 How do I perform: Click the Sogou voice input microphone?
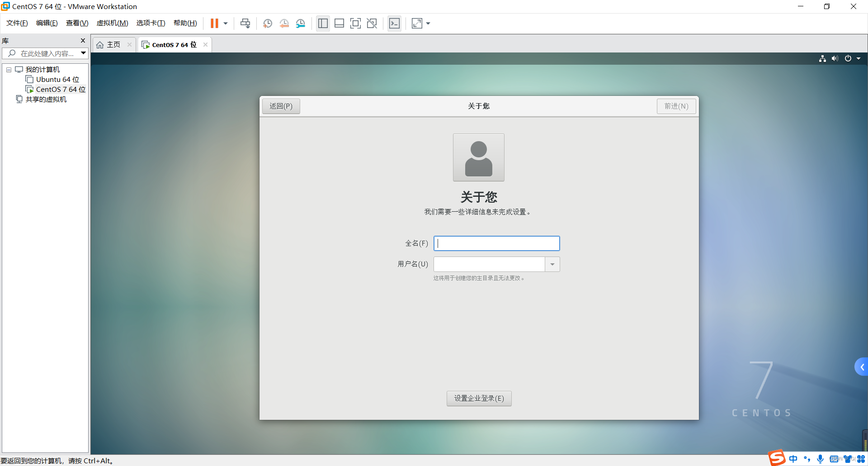(x=821, y=459)
